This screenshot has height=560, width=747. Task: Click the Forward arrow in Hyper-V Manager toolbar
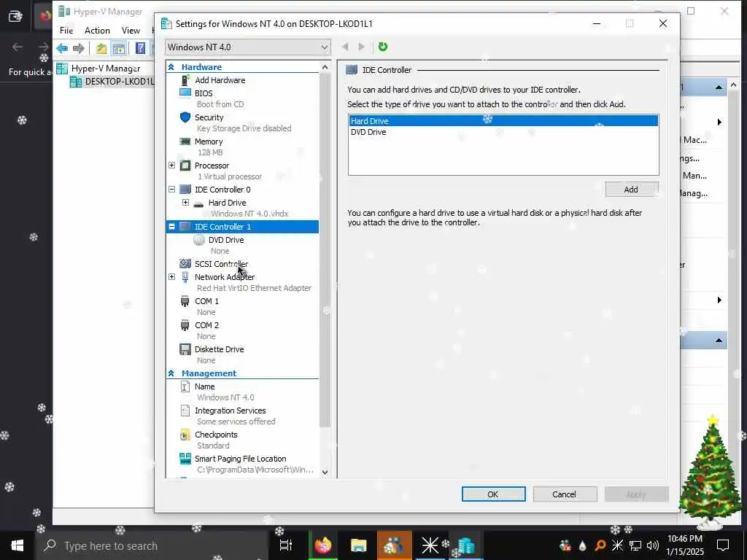79,48
